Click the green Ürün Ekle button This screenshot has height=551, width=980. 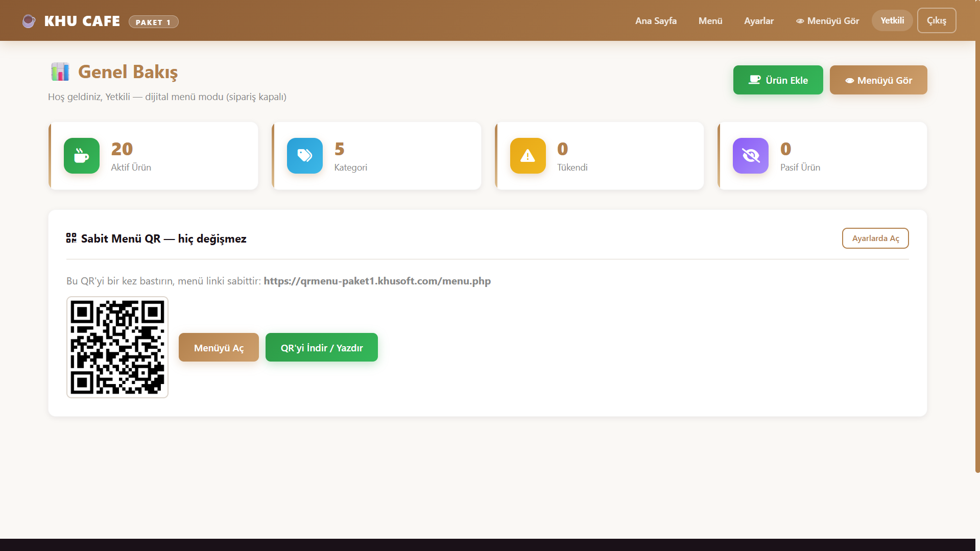[778, 80]
